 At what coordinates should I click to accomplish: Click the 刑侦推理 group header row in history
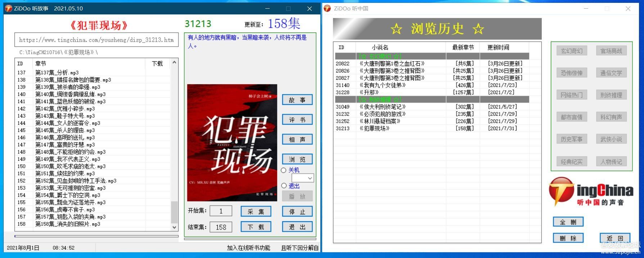point(432,99)
